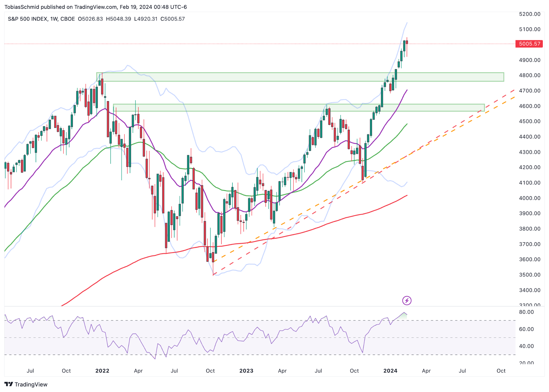Click the RSI 60.00 axis label

[526, 329]
